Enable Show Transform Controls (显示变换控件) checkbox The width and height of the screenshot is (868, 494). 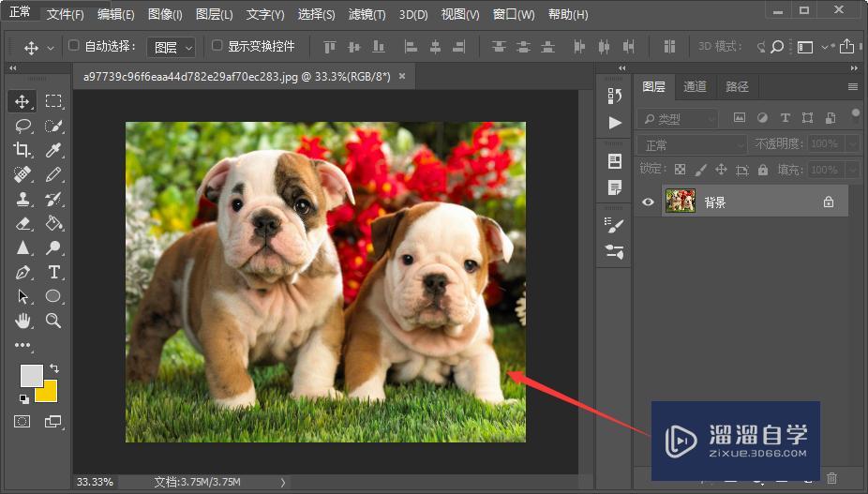pos(217,45)
